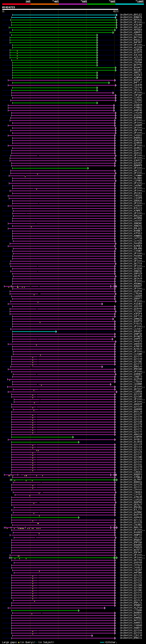Click the green alignment bar for B9TA32
The image size is (146, 644).
(64, 20)
